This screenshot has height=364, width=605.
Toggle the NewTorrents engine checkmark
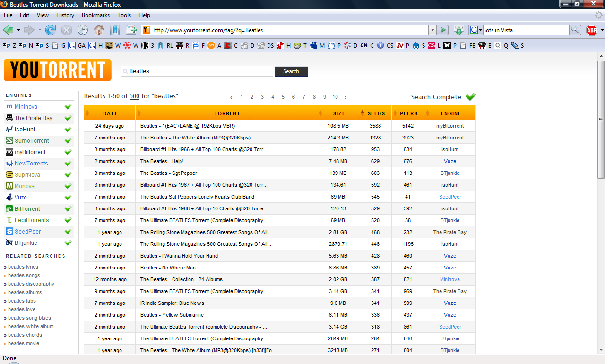click(x=68, y=164)
